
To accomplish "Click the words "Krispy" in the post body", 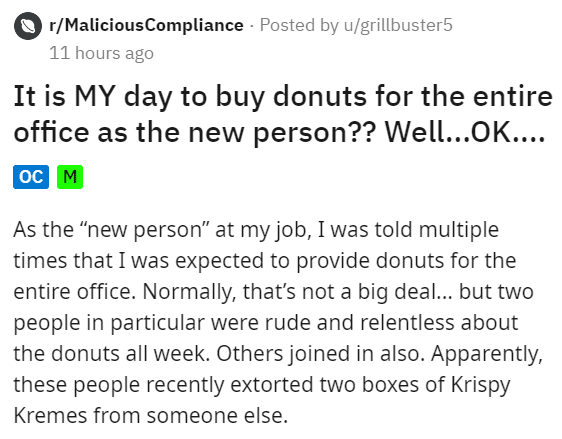I will tap(481, 385).
